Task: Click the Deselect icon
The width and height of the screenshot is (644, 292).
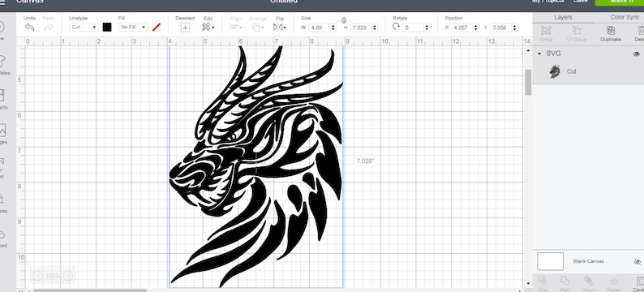Action: coord(185,28)
